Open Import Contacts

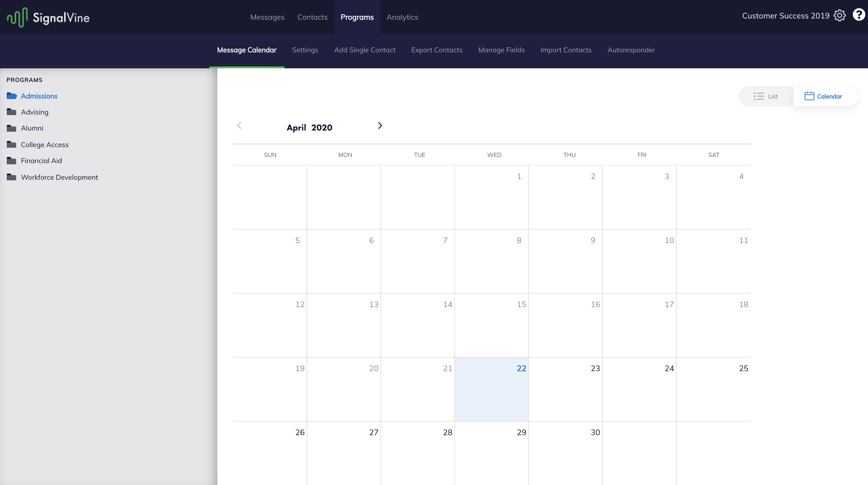coord(566,50)
